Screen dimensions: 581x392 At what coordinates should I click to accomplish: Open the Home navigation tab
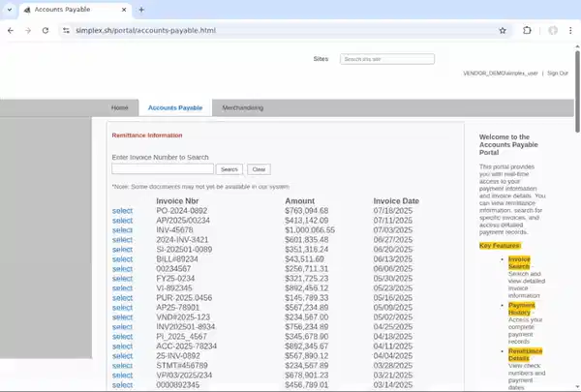(119, 107)
